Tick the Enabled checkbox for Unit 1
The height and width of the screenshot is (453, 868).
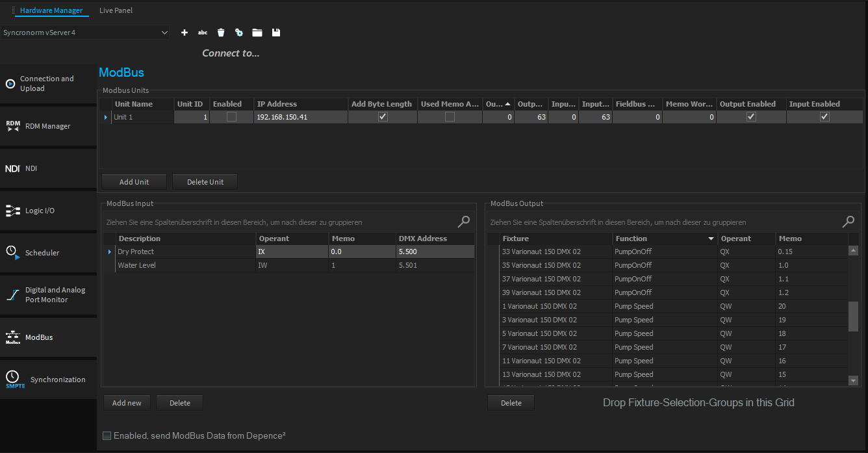pos(231,117)
